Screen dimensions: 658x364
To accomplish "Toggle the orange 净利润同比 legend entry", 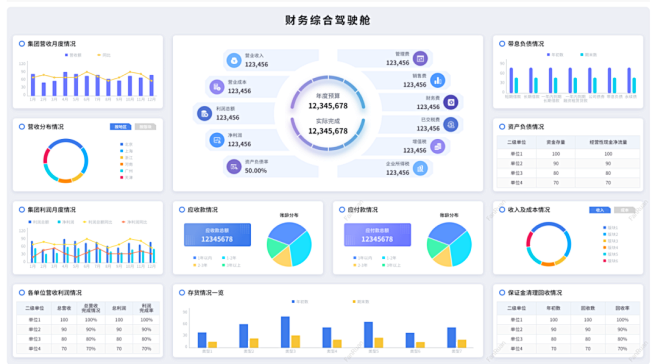I will click(135, 222).
